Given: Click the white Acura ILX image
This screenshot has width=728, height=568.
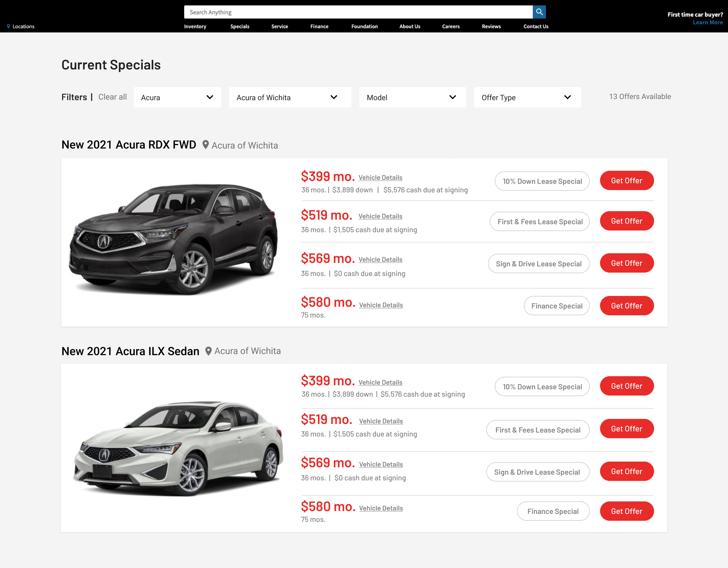Looking at the screenshot, I should tap(178, 448).
